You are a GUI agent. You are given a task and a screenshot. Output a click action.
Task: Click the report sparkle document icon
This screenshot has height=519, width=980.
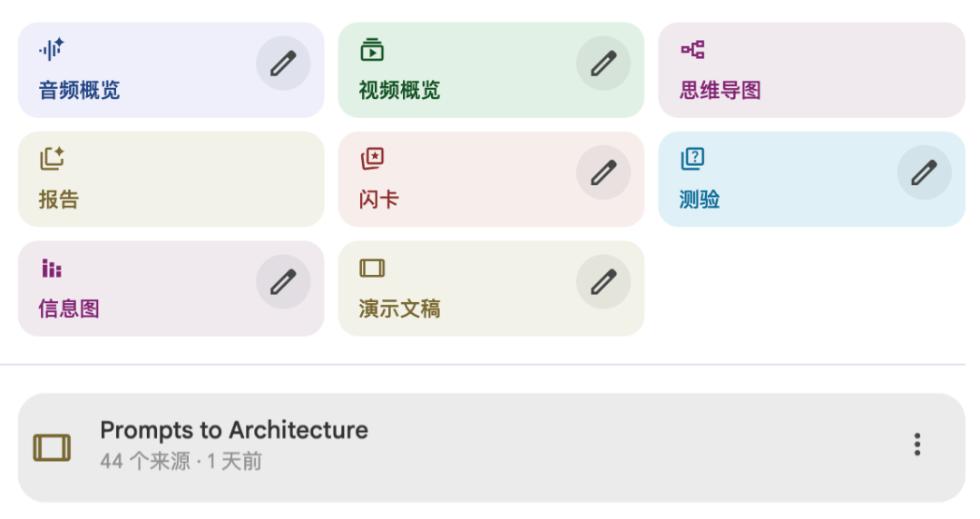(52, 159)
